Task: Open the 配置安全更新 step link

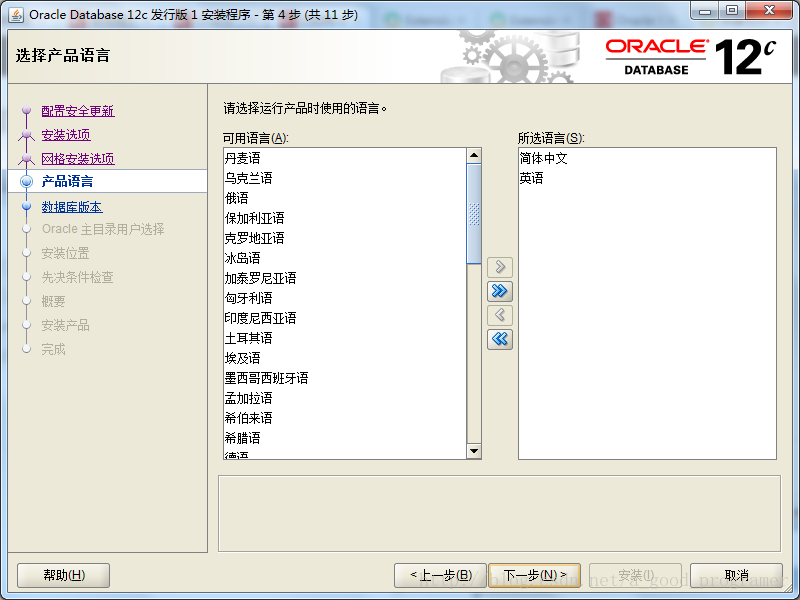Action: coord(78,111)
